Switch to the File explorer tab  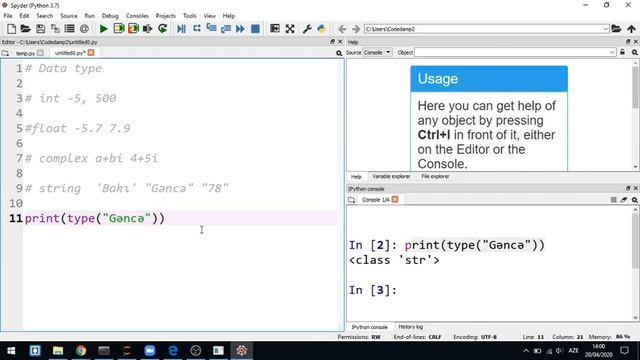pyautogui.click(x=435, y=176)
